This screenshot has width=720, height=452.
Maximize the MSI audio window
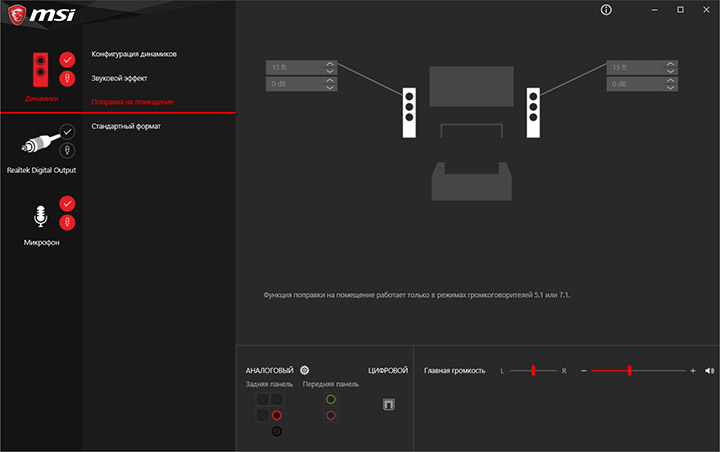680,10
